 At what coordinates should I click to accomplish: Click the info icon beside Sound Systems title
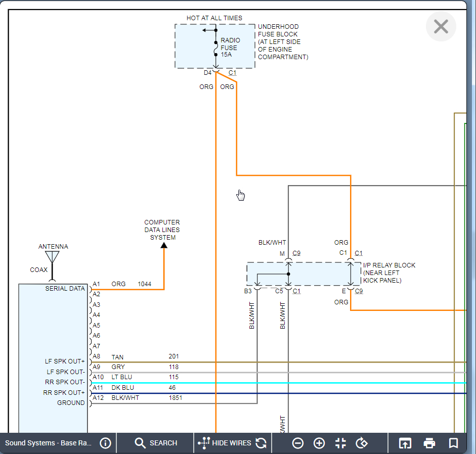105,443
